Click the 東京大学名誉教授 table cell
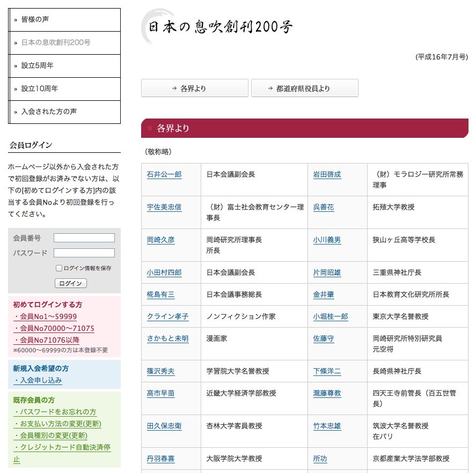 tap(418, 316)
